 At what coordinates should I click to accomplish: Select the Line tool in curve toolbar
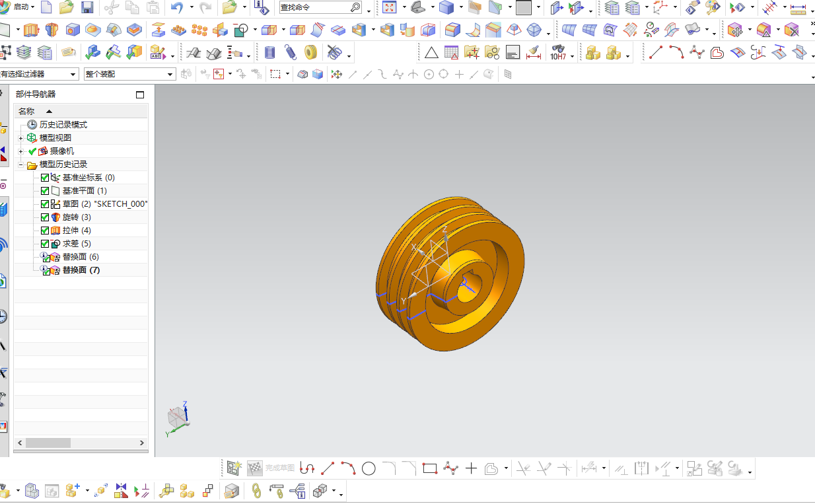click(656, 53)
